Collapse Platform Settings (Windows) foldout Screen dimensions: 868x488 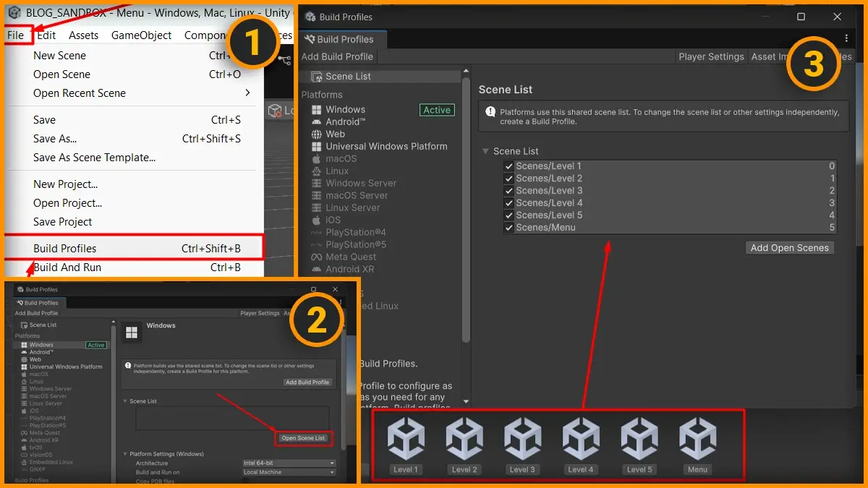(x=124, y=454)
